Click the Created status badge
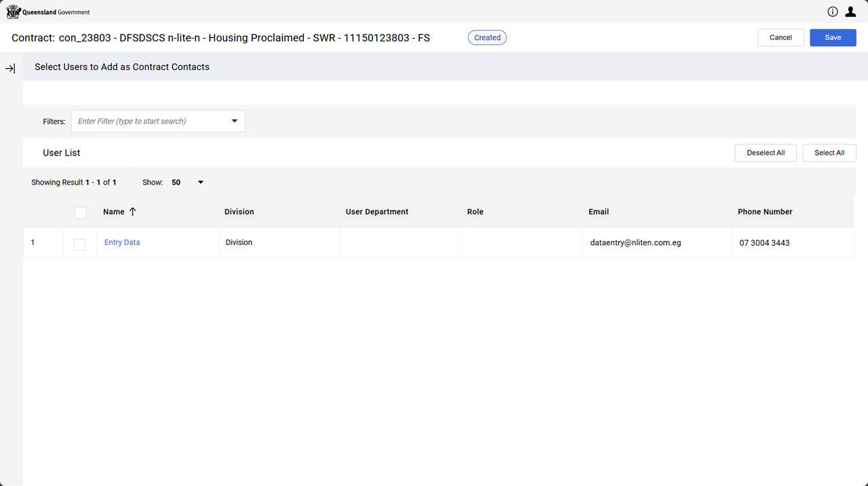 pos(487,38)
